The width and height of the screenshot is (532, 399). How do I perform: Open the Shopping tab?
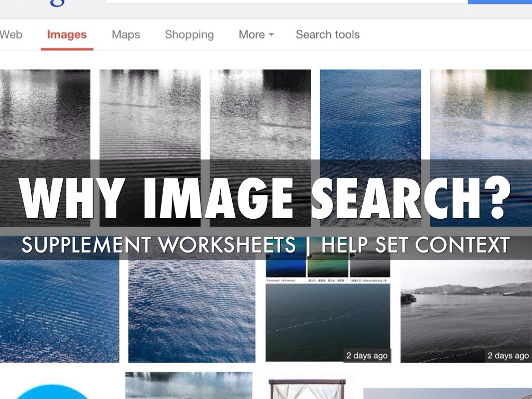pos(189,35)
